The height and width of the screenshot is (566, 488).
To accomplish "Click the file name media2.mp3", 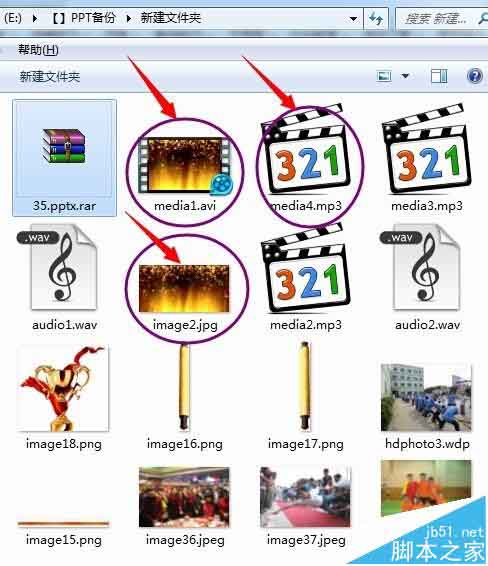I will pos(306,325).
